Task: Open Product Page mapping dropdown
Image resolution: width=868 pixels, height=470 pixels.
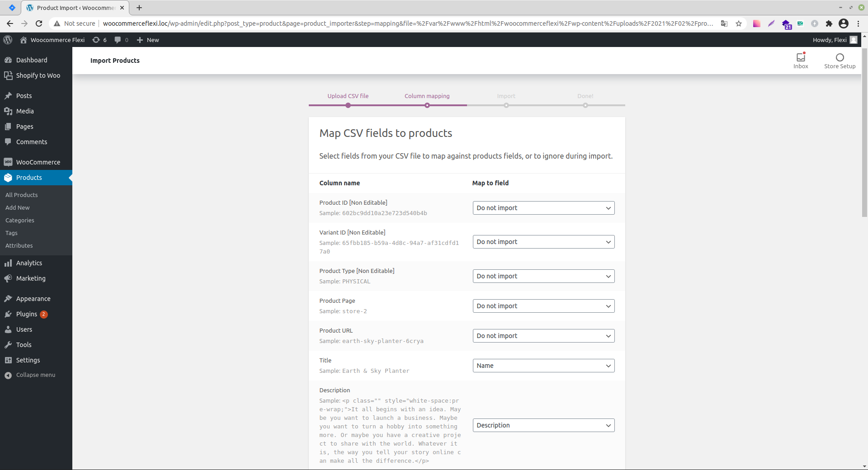Action: pos(543,306)
